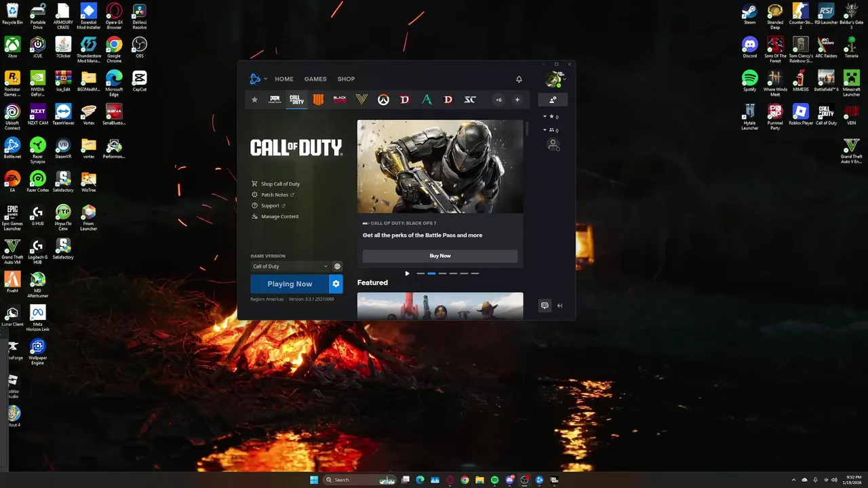Select the Roblox Player desktop icon

(801, 115)
